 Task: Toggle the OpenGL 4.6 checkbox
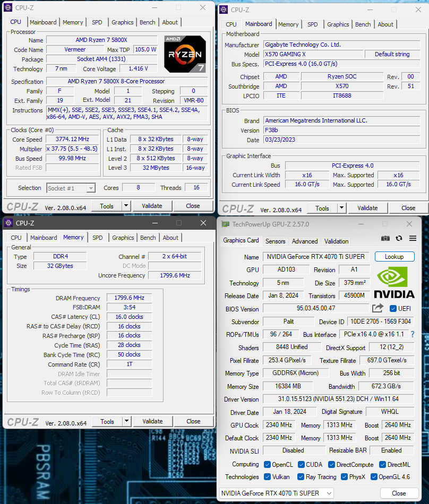pyautogui.click(x=374, y=477)
